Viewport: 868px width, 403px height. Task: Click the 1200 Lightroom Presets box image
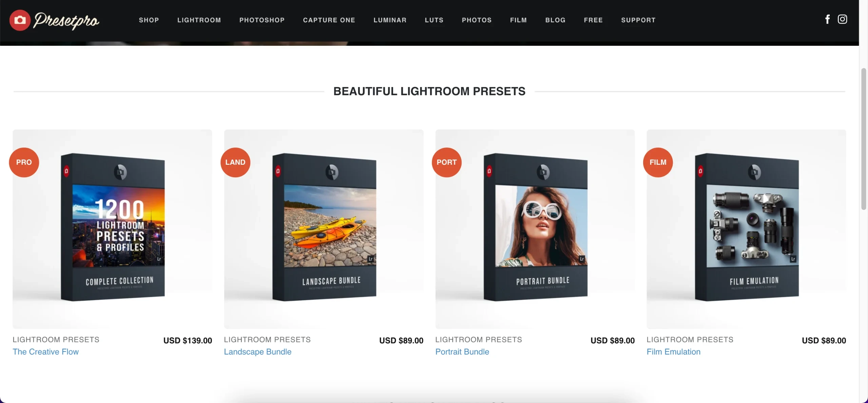[x=112, y=229]
